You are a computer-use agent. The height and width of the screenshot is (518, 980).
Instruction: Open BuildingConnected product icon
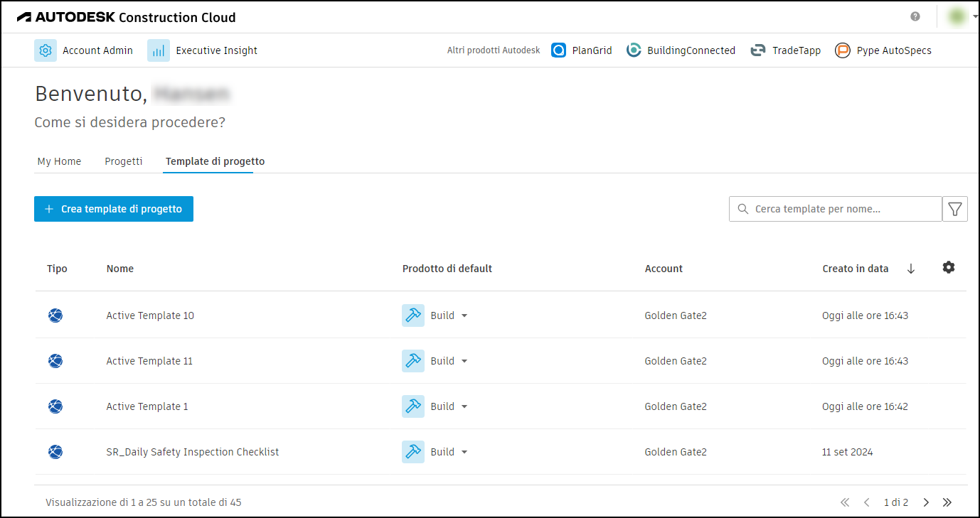click(x=634, y=50)
